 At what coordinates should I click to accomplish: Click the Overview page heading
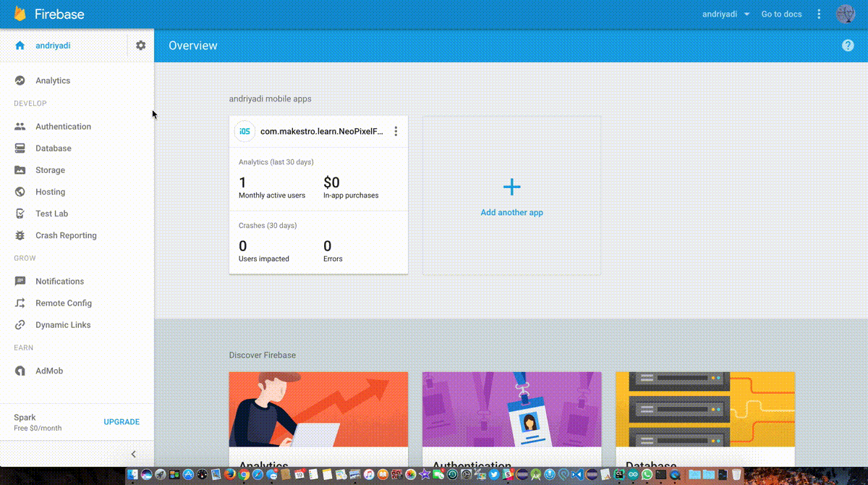coord(193,46)
